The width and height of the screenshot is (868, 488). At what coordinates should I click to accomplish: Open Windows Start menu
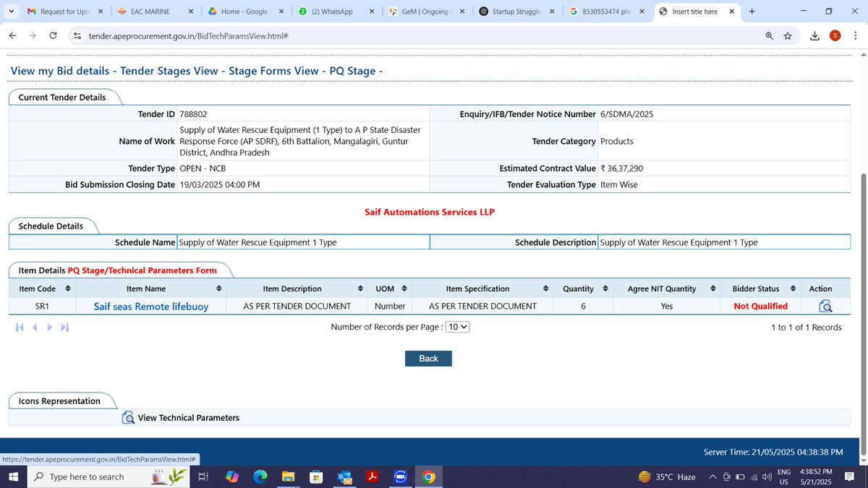tap(12, 477)
